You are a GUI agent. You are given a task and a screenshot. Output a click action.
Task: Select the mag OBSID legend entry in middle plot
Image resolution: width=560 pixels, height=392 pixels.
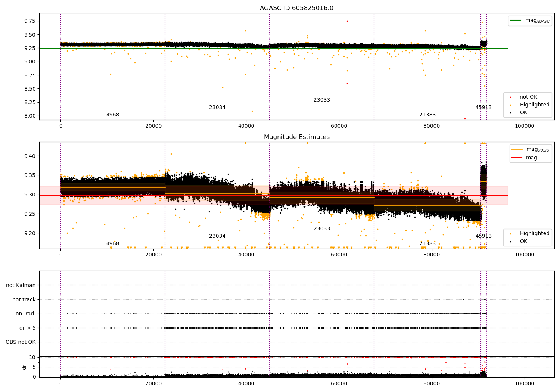tap(531, 149)
